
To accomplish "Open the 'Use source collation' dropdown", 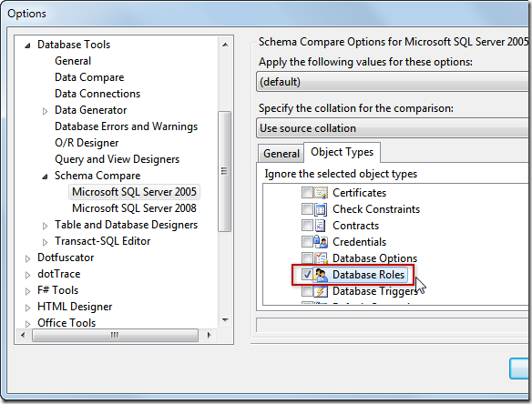I will point(394,128).
